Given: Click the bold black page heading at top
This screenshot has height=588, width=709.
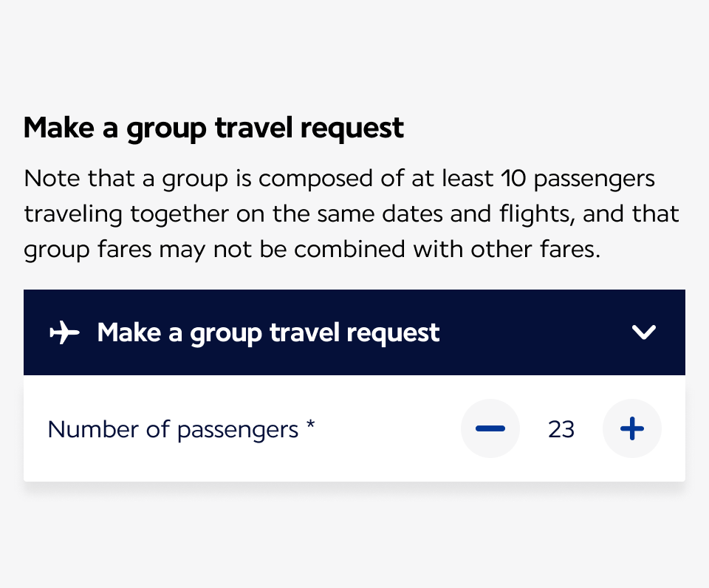Looking at the screenshot, I should pyautogui.click(x=213, y=128).
